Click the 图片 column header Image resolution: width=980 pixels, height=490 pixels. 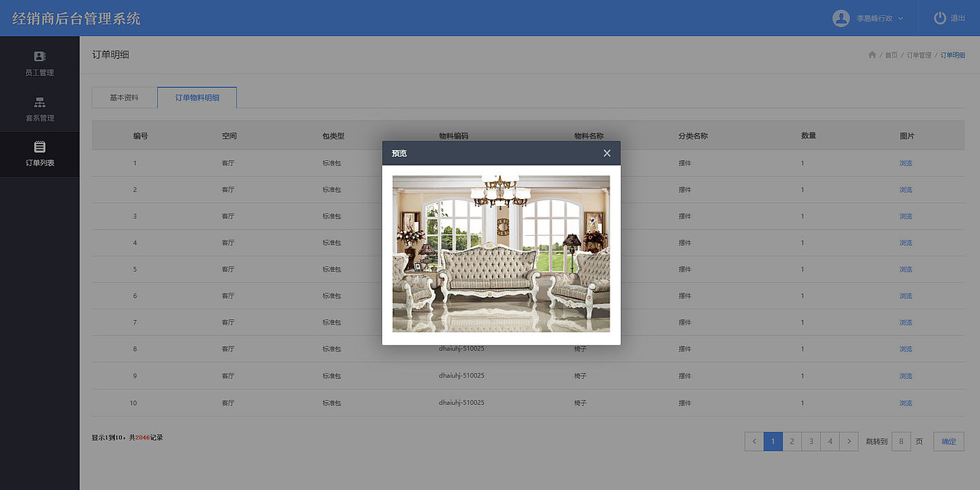(906, 136)
